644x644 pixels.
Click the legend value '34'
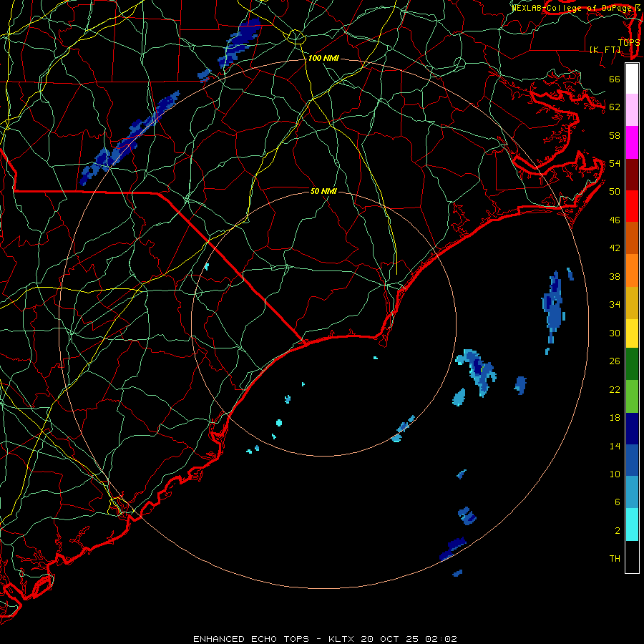coord(615,305)
